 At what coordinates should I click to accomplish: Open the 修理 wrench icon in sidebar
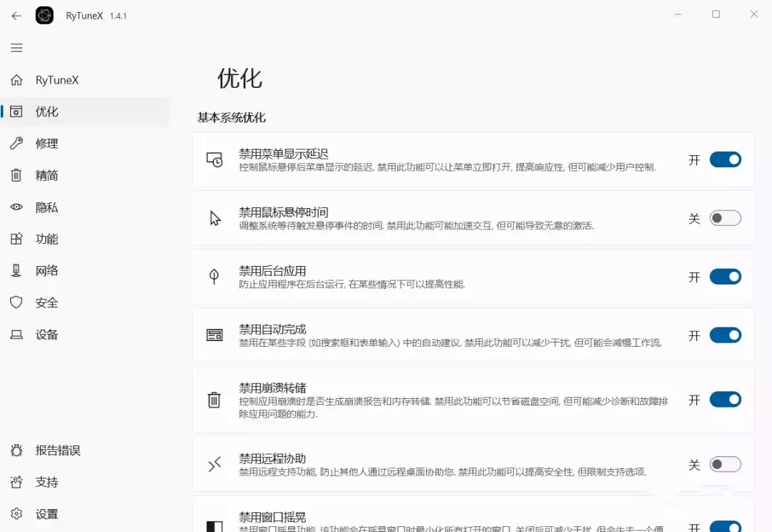click(16, 143)
